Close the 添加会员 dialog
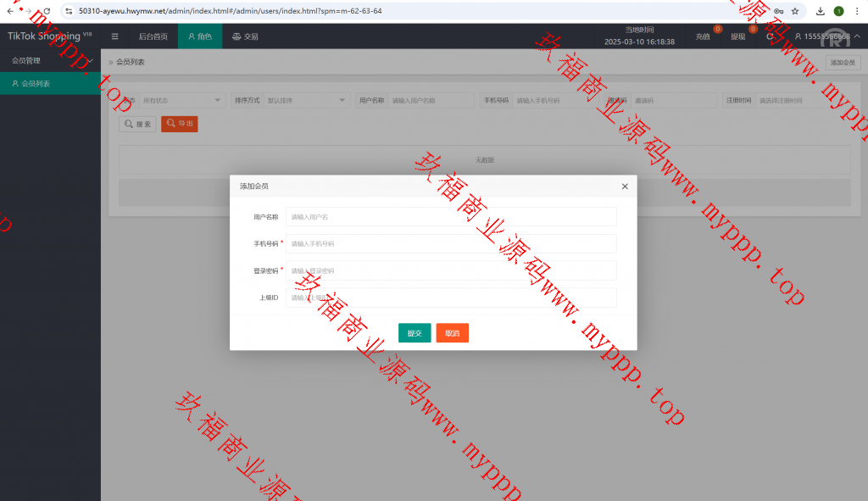The width and height of the screenshot is (868, 501). (625, 186)
